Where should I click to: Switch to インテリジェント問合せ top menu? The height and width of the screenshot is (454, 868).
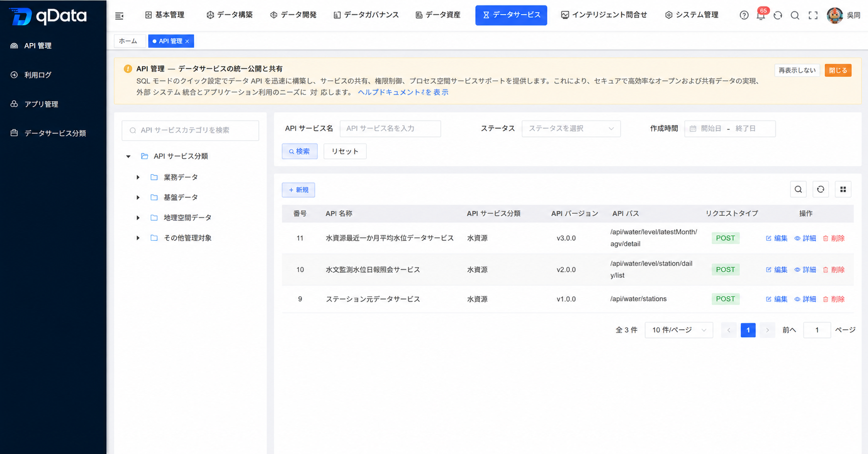click(x=604, y=15)
